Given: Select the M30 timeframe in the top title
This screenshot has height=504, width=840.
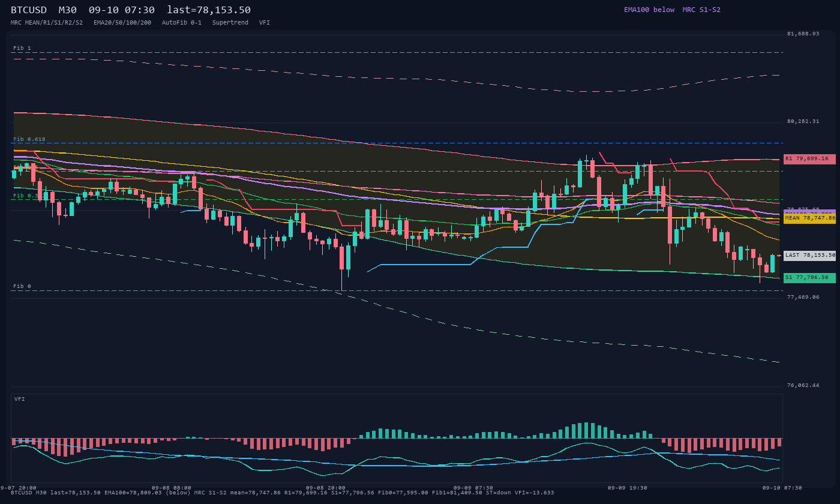Looking at the screenshot, I should coord(68,10).
